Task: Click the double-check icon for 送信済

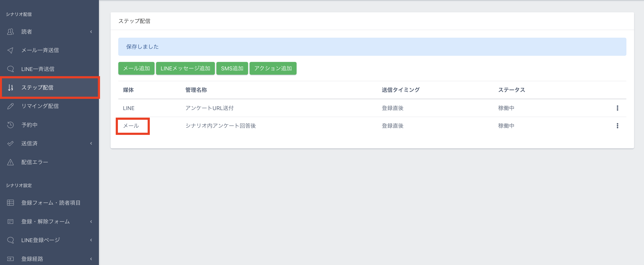Action: pos(11,143)
